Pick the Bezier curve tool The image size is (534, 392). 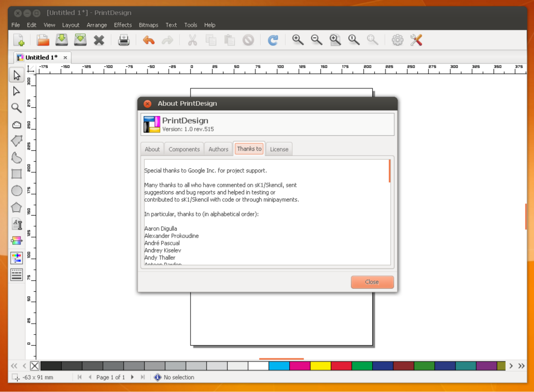(x=16, y=157)
